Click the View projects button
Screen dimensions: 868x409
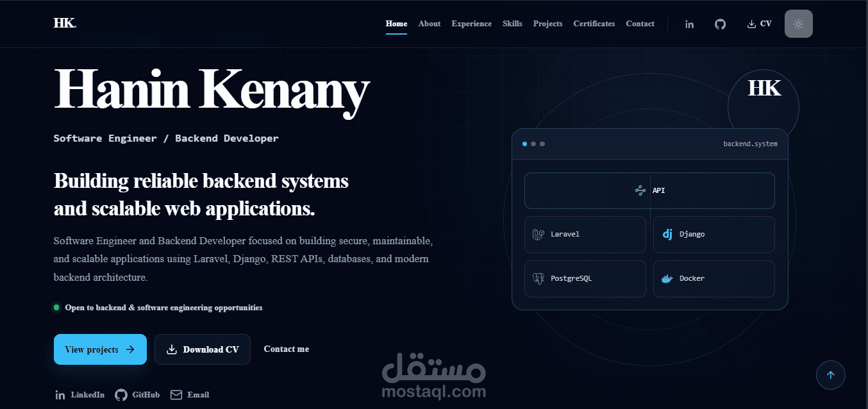[x=100, y=349]
